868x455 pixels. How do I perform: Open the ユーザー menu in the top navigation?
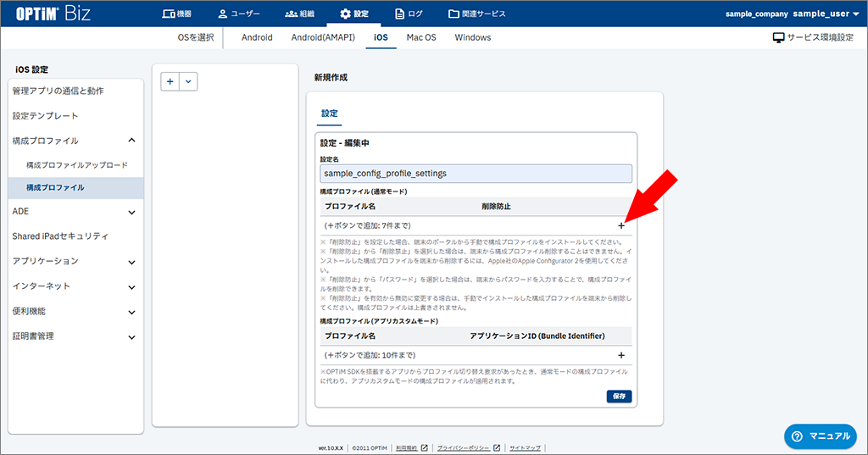click(238, 14)
